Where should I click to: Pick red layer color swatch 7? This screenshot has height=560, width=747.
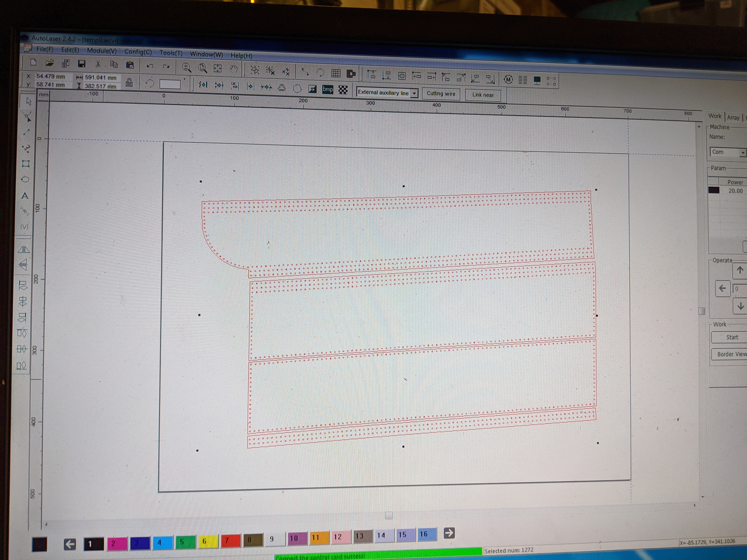(230, 540)
